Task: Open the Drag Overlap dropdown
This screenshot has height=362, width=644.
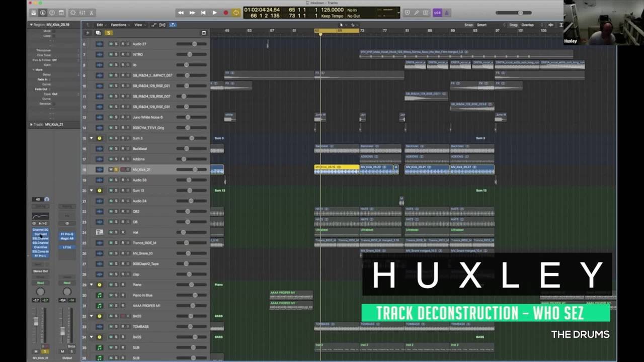Action: click(532, 25)
